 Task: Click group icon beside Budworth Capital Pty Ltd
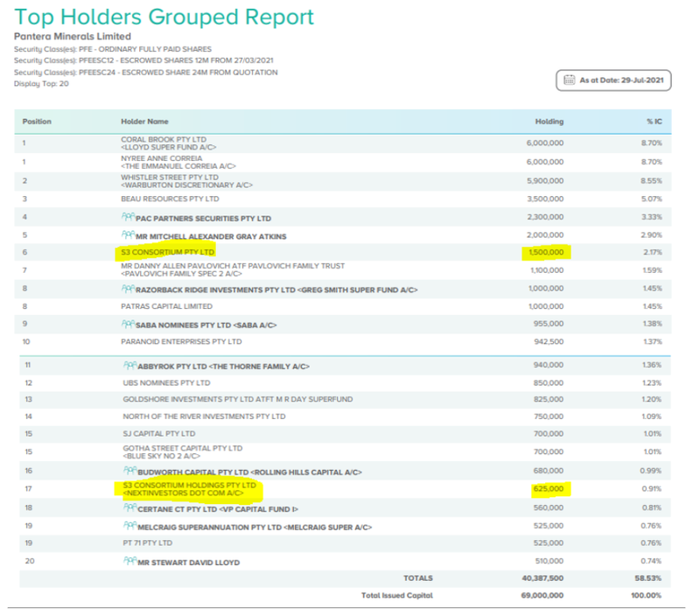click(129, 471)
